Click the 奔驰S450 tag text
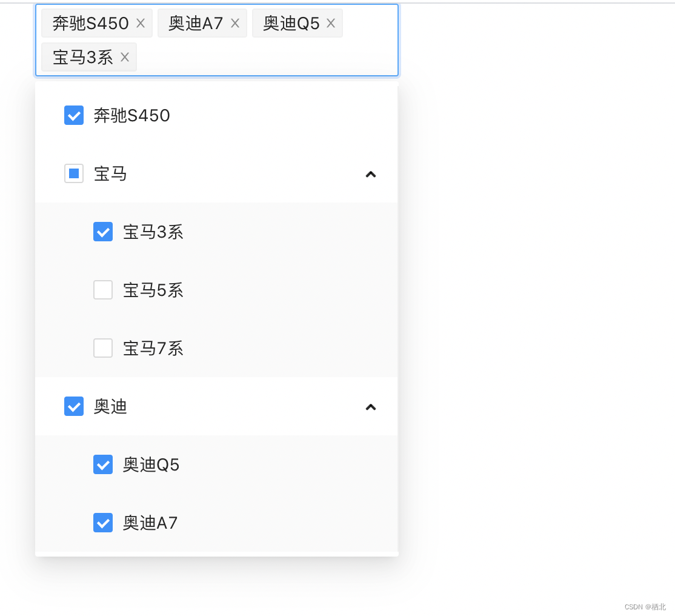Viewport: 675px width, 616px height. pos(91,23)
